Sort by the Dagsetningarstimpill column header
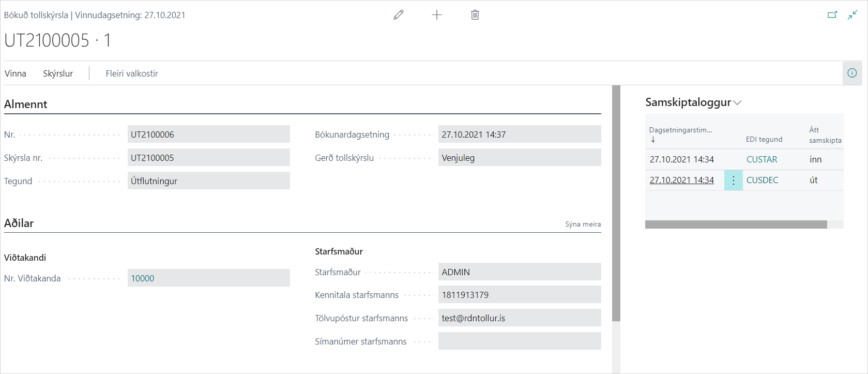 pos(680,130)
